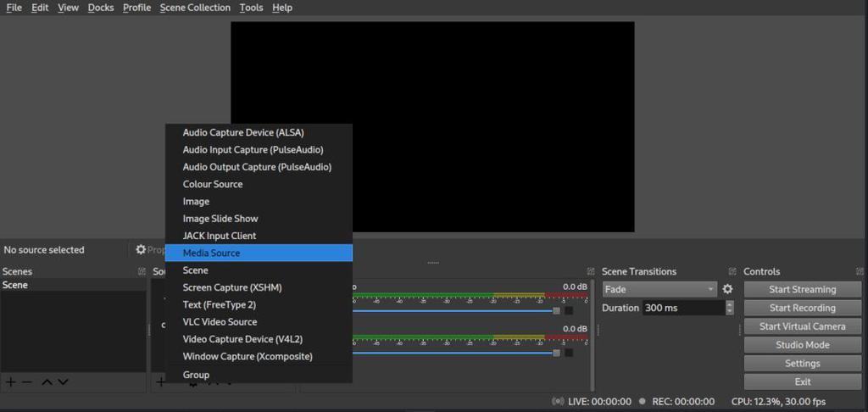Pop out the Scene Transitions dock header icon
The image size is (868, 412).
coord(733,271)
